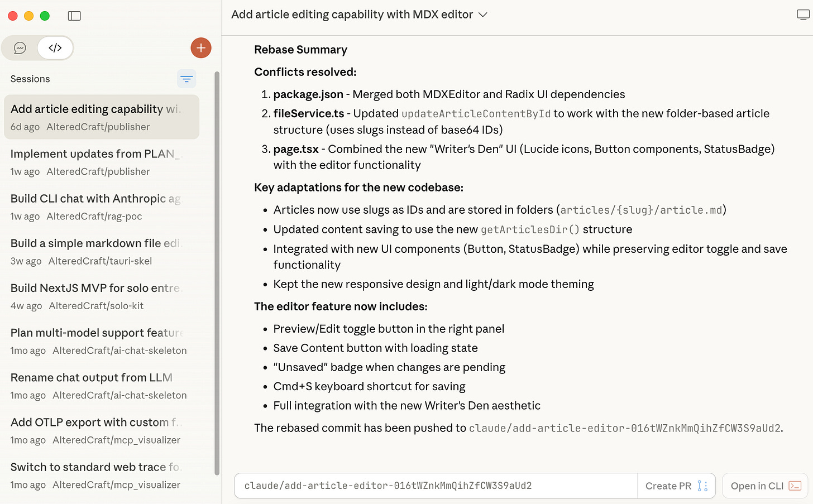Click the articles/{slug}/article.md code text

tap(641, 210)
